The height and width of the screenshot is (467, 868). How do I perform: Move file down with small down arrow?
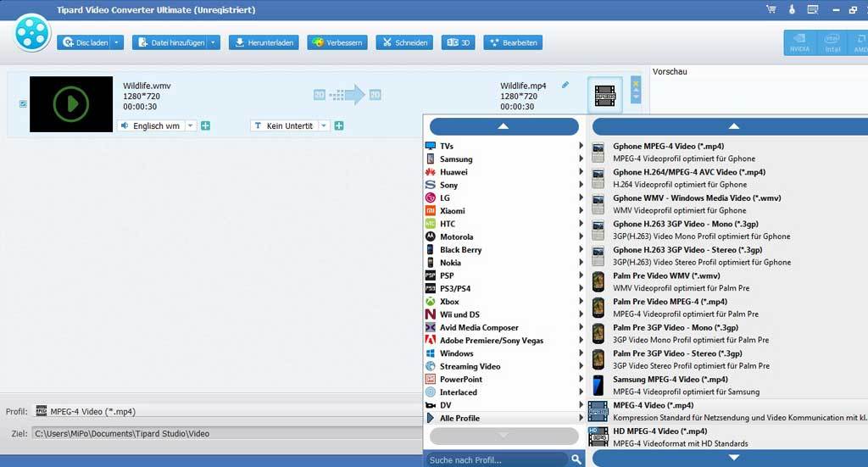pos(636,97)
